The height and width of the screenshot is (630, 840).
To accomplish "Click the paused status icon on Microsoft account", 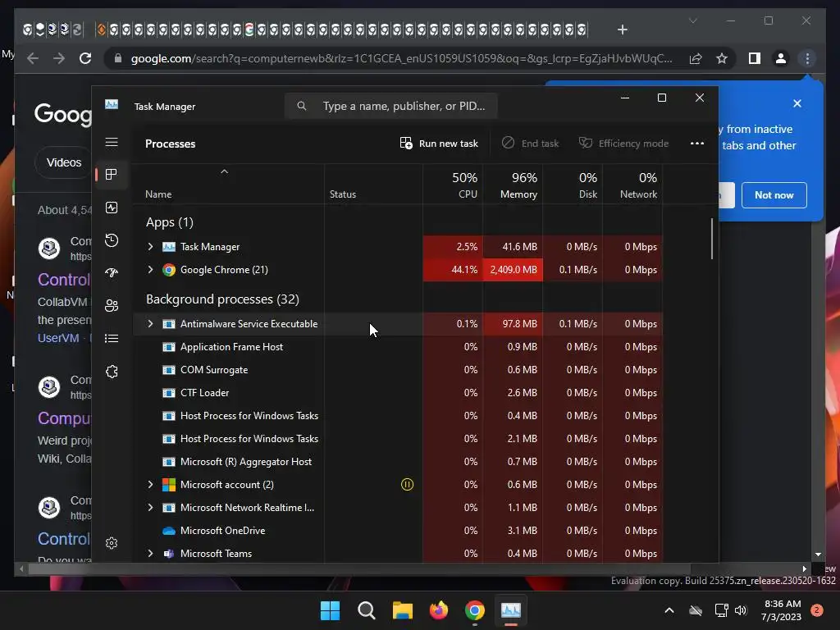I will point(407,484).
